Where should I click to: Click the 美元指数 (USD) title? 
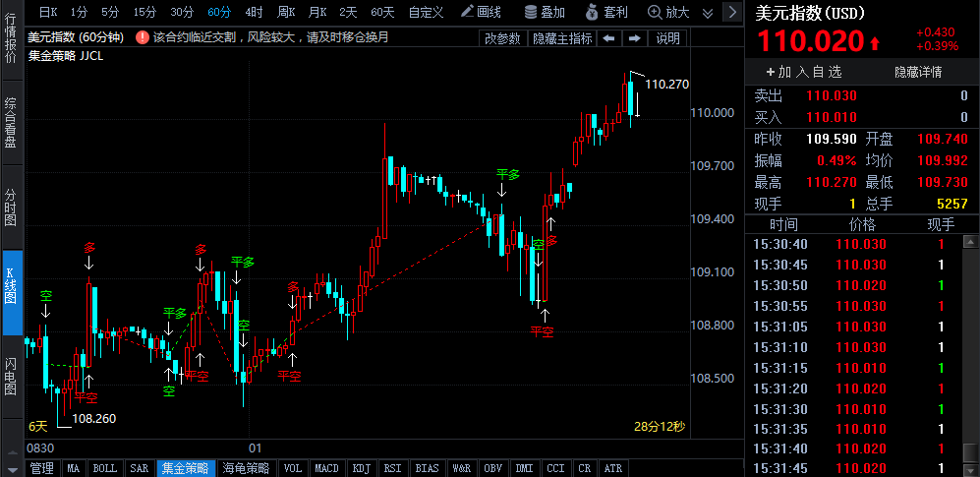click(x=809, y=12)
